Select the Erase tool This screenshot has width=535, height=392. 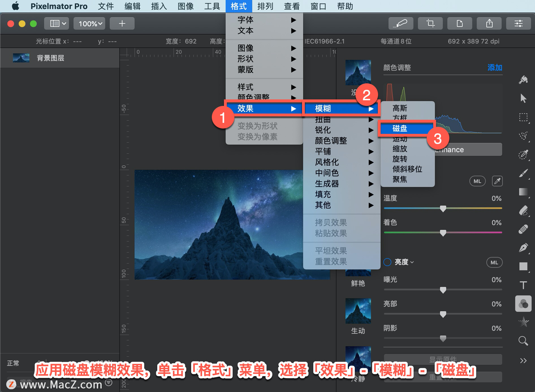click(x=523, y=210)
